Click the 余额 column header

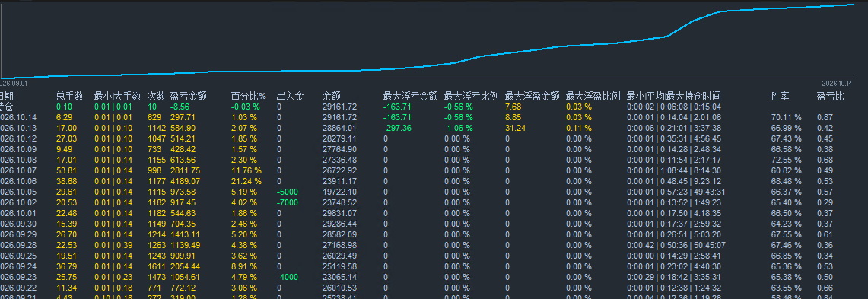point(332,97)
